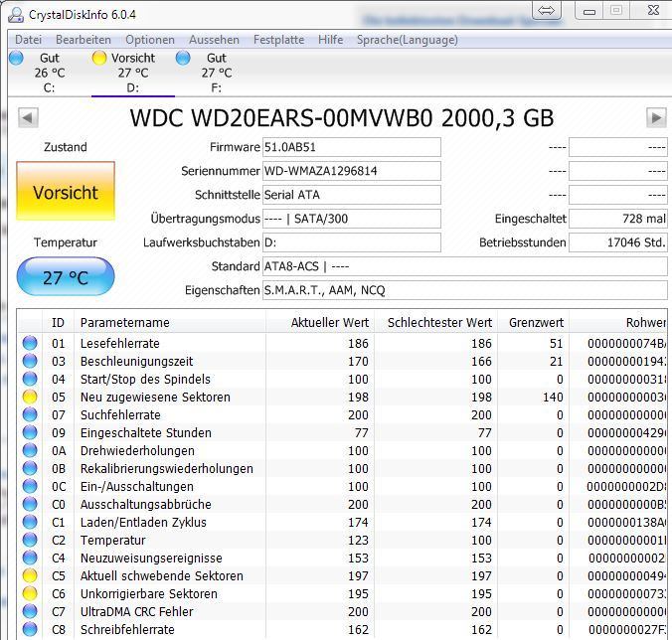The width and height of the screenshot is (672, 640).
Task: Click the Laufwerksbuchstaben field D:
Action: (352, 242)
